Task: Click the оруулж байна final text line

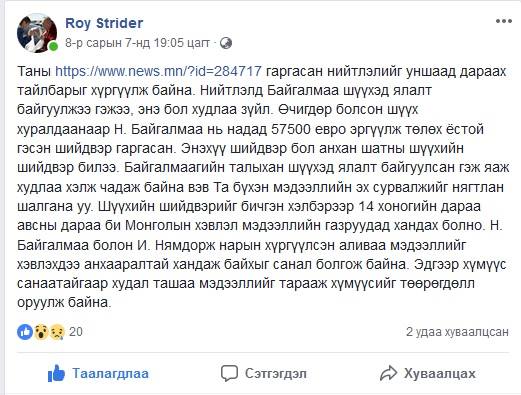Action: [64, 302]
